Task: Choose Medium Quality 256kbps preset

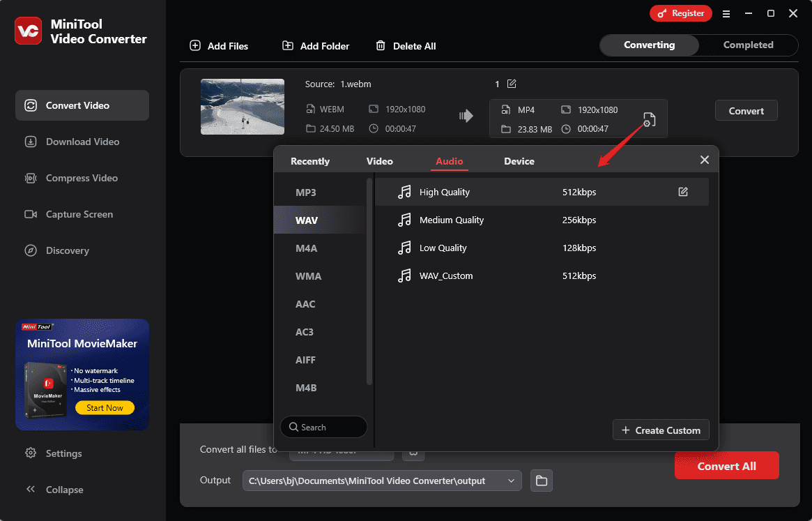Action: [542, 220]
